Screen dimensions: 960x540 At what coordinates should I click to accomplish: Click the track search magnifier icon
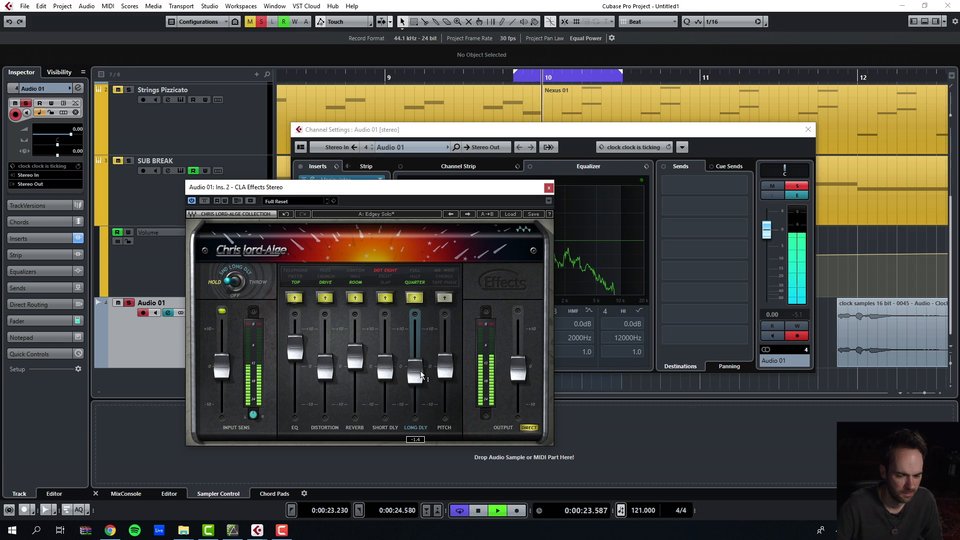pyautogui.click(x=267, y=74)
